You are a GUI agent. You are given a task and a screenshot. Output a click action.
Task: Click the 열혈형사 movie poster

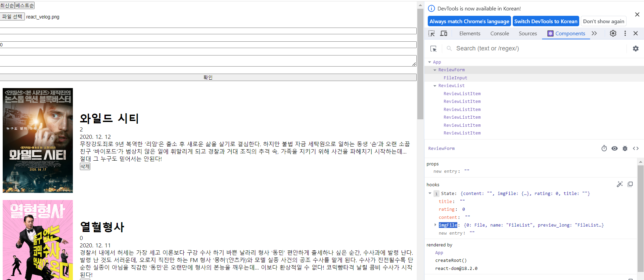(38, 240)
